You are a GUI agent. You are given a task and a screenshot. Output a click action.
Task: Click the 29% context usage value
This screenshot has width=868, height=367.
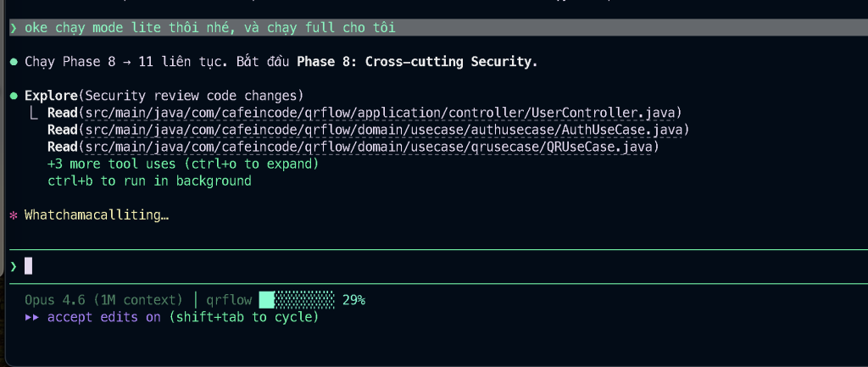pos(353,300)
